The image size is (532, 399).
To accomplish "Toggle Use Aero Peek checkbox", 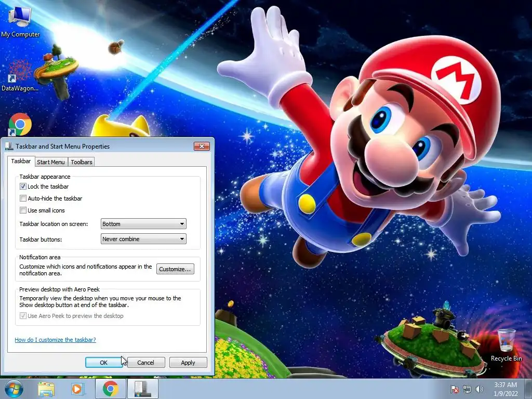I will point(23,315).
